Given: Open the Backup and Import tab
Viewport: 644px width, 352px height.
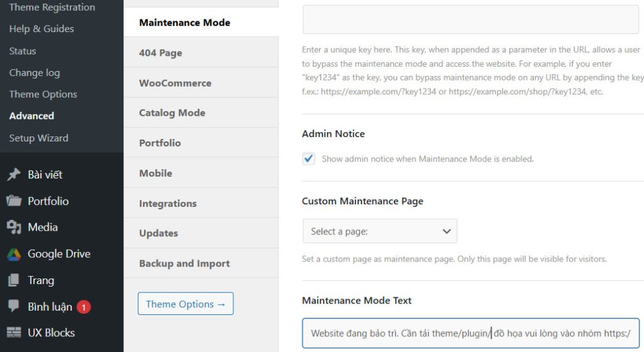Looking at the screenshot, I should tap(201, 263).
